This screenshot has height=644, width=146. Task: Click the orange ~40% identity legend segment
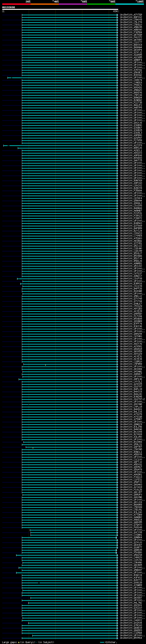pos(45,4)
